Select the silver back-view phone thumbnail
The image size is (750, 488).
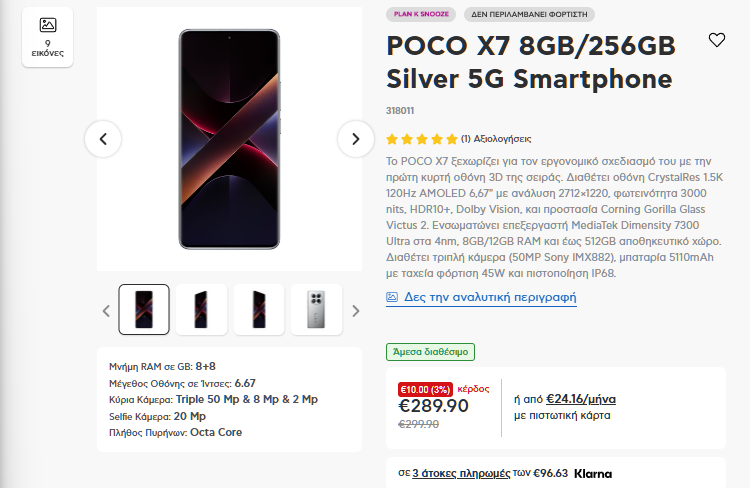[316, 310]
